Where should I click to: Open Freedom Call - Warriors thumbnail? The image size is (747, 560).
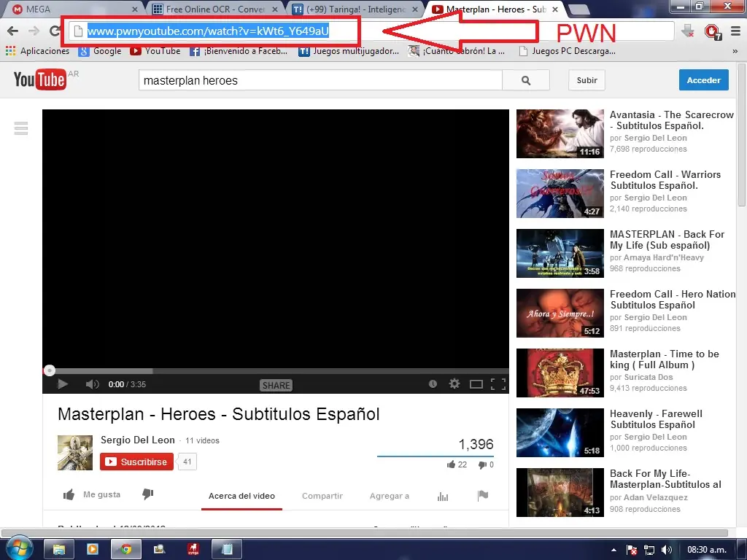[560, 193]
